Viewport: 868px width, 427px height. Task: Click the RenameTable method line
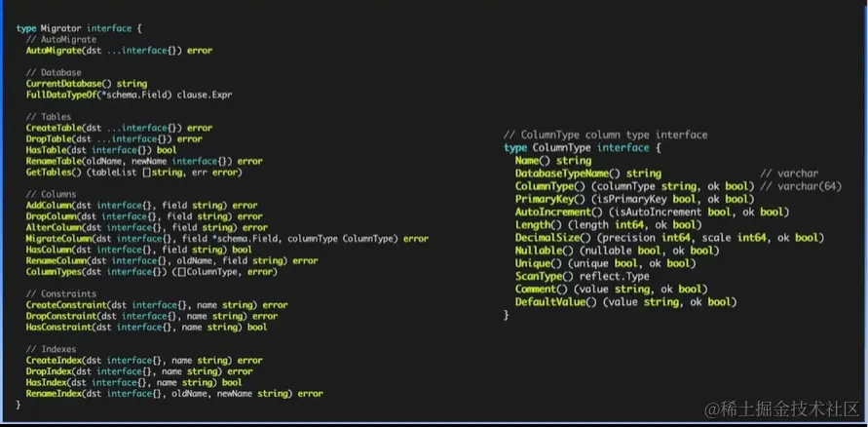[x=144, y=161]
